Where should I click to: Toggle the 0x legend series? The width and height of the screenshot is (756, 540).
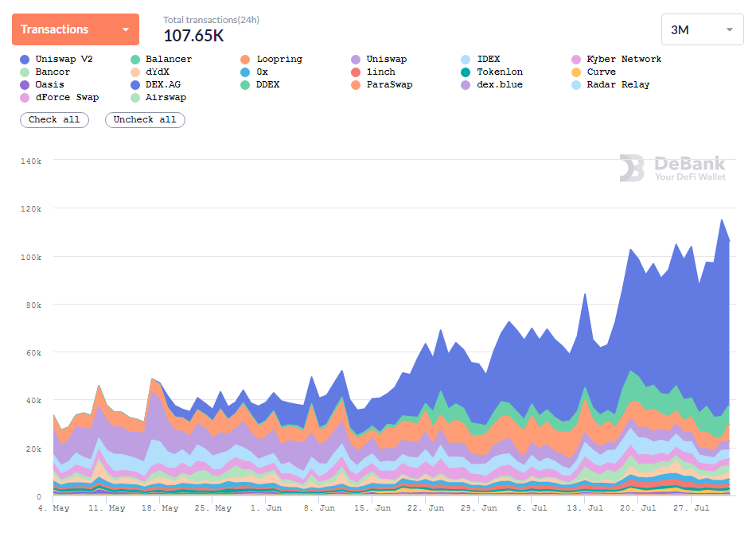254,72
